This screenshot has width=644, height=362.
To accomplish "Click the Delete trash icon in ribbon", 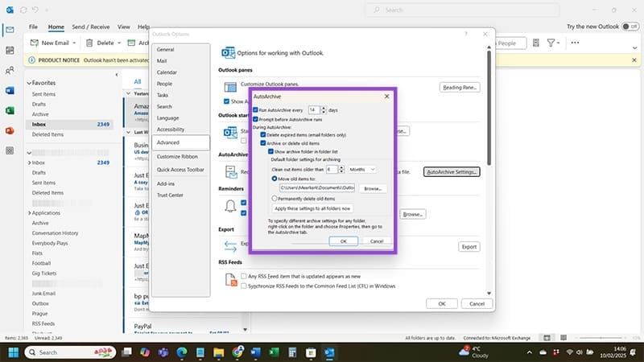I will coord(89,43).
